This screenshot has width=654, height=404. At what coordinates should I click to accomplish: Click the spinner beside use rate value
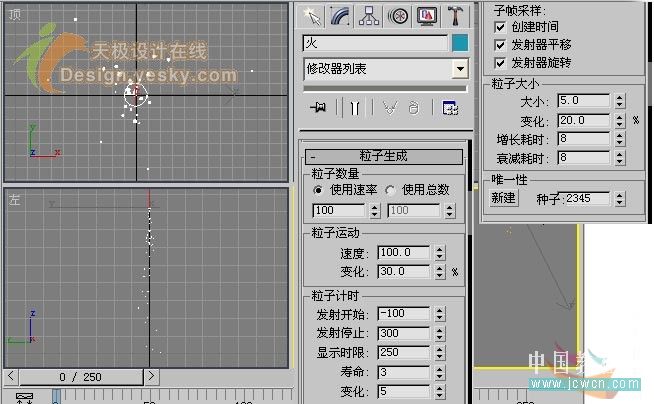[x=375, y=211]
